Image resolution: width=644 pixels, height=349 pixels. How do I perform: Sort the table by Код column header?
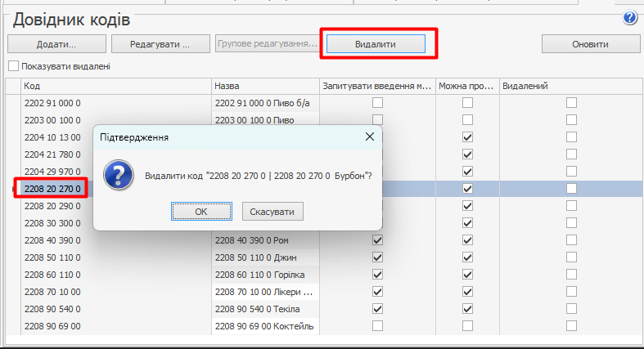click(115, 86)
